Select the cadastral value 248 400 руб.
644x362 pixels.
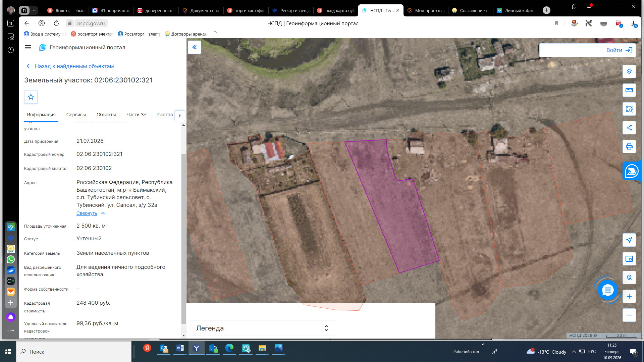click(x=93, y=303)
